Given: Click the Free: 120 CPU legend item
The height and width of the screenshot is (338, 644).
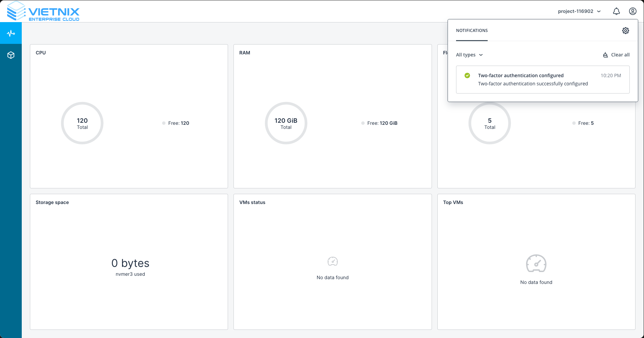Looking at the screenshot, I should [x=176, y=123].
